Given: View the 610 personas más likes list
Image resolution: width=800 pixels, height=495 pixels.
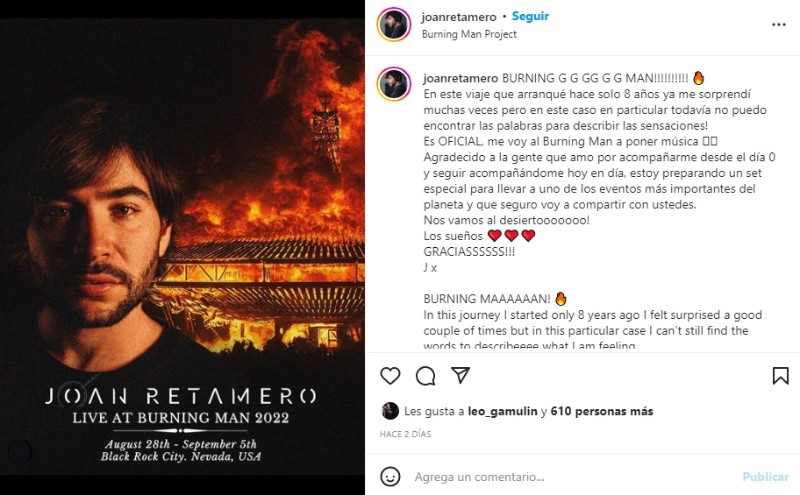Looking at the screenshot, I should pos(602,411).
